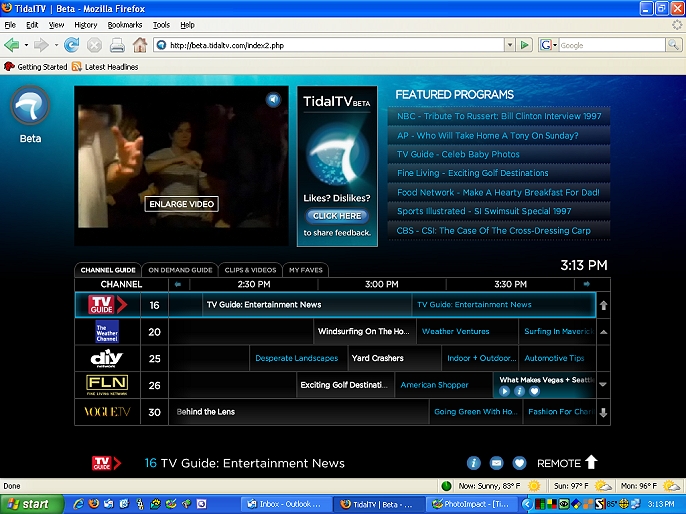Image resolution: width=686 pixels, height=514 pixels.
Task: Click the URL address bar
Action: tap(330, 45)
